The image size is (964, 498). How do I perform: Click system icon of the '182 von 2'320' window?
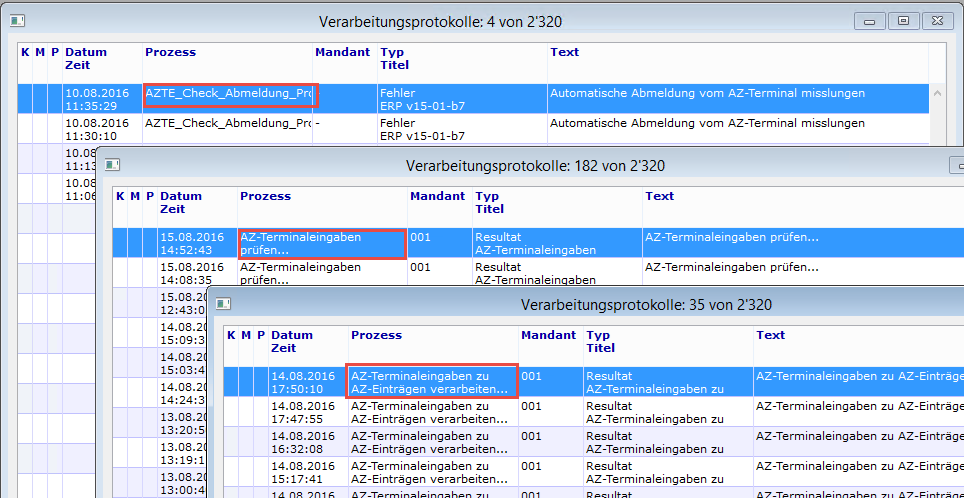click(x=113, y=165)
